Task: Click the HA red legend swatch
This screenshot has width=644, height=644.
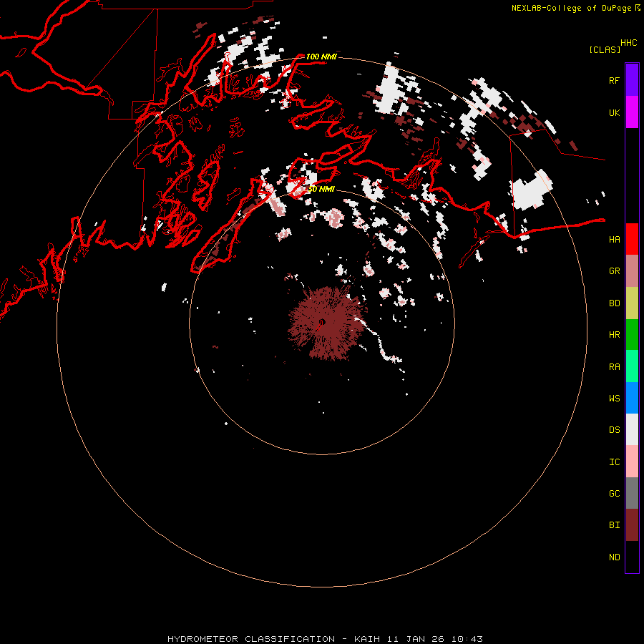Action: 632,239
